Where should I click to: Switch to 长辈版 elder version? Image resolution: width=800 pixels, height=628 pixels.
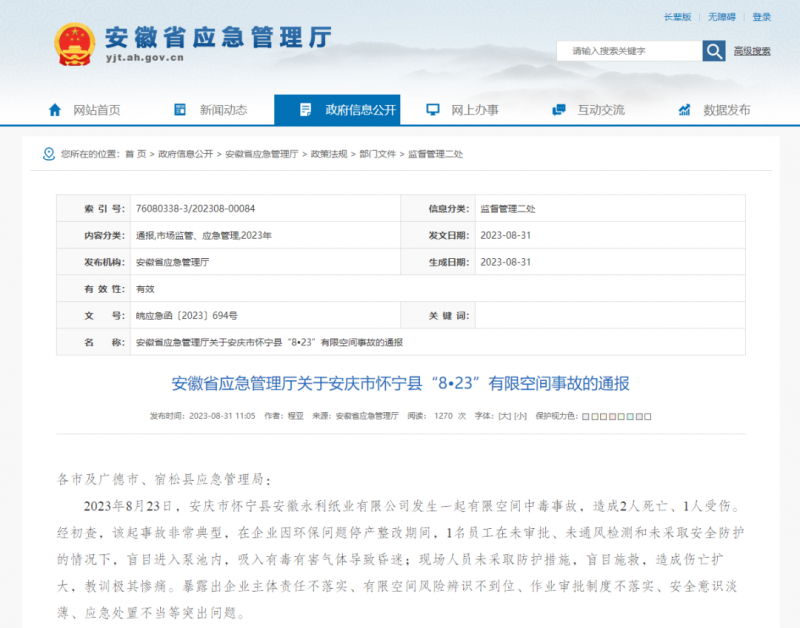(x=677, y=17)
